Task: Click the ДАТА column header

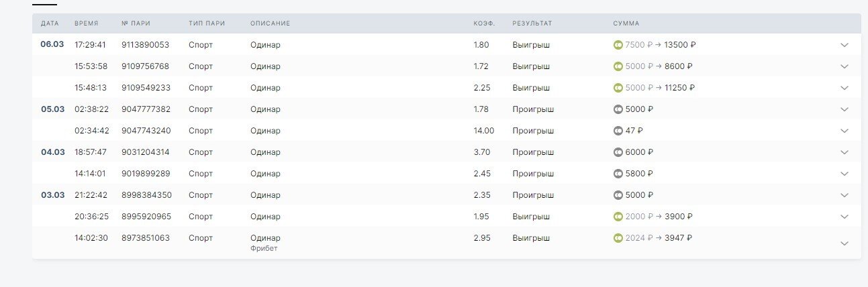Action: point(50,23)
